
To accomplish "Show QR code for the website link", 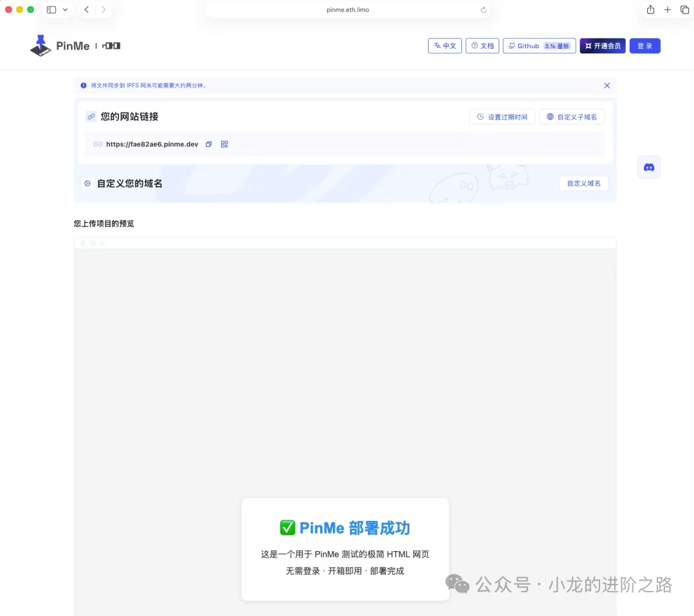I will [224, 145].
